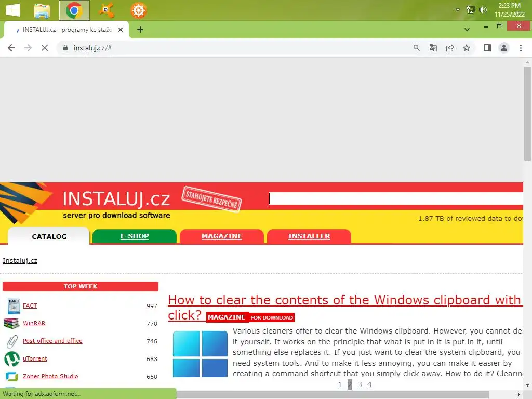Open the Avast antivirus taskbar icon
The image size is (532, 399).
[107, 10]
